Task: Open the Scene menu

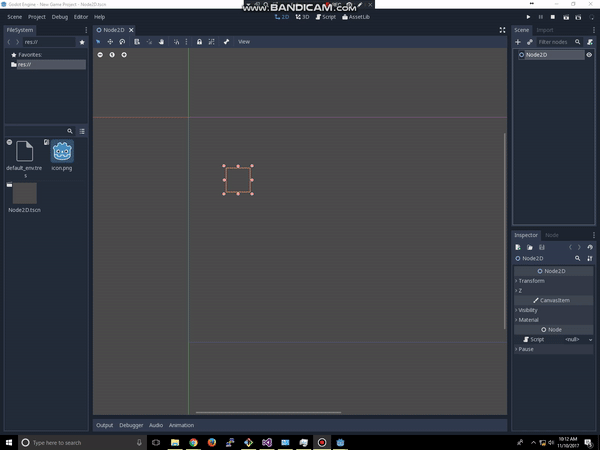Action: tap(15, 17)
